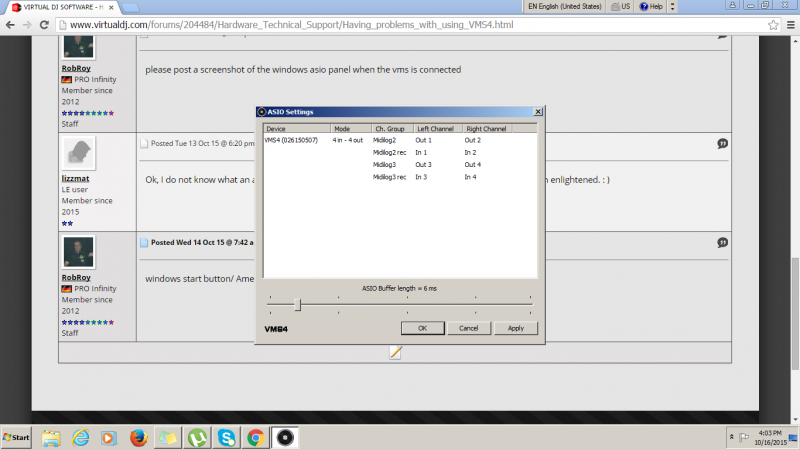The height and width of the screenshot is (450, 800).
Task: Click the Mode column header
Action: (351, 129)
